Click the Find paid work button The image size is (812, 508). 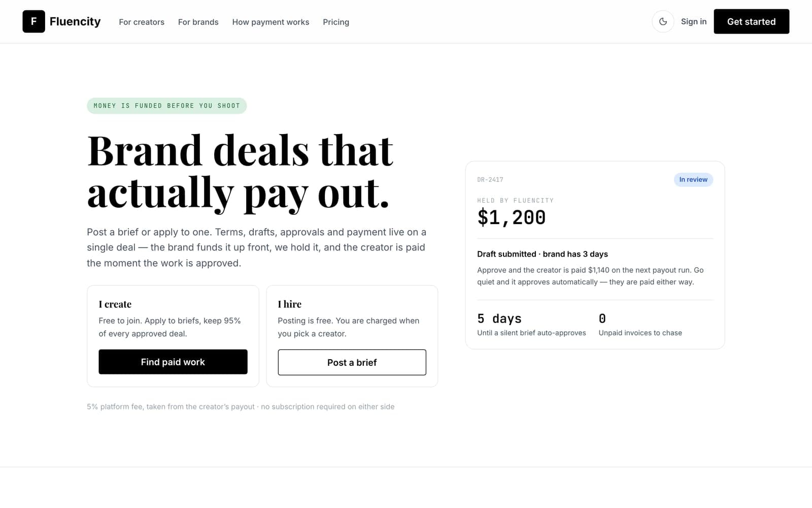point(173,362)
